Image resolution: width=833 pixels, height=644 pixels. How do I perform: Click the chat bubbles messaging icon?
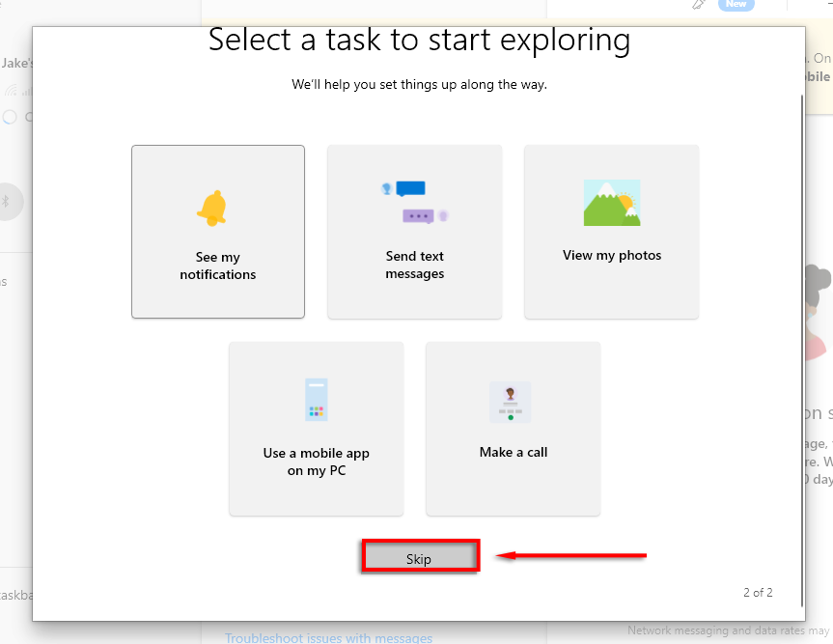[x=414, y=202]
